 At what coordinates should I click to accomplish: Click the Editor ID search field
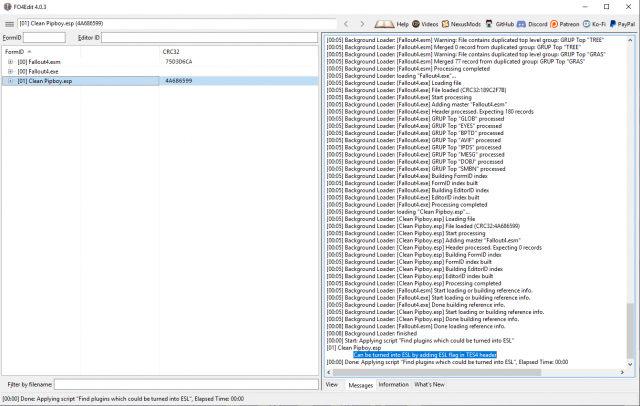pyautogui.click(x=209, y=38)
